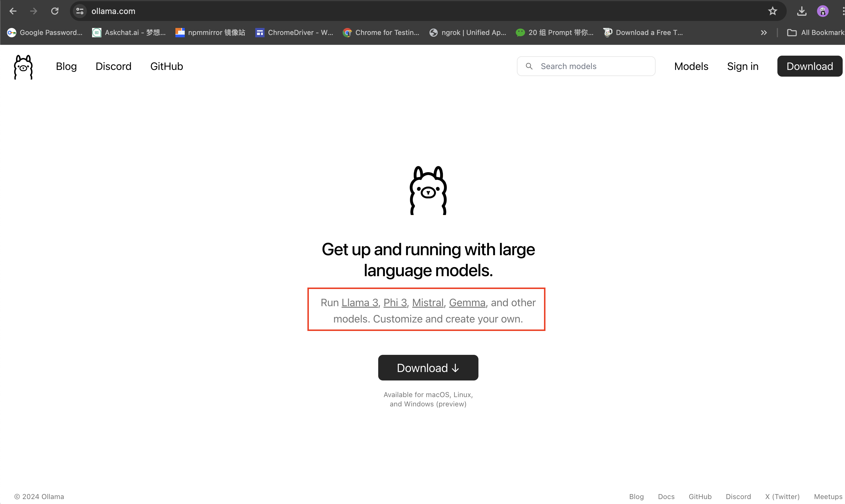The image size is (845, 504).
Task: Click the Gemma model link
Action: point(467,302)
